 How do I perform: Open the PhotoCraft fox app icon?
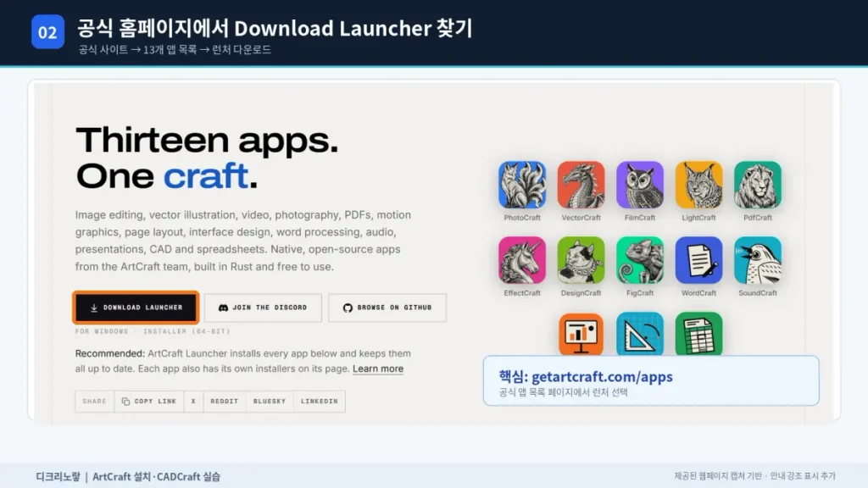point(522,185)
